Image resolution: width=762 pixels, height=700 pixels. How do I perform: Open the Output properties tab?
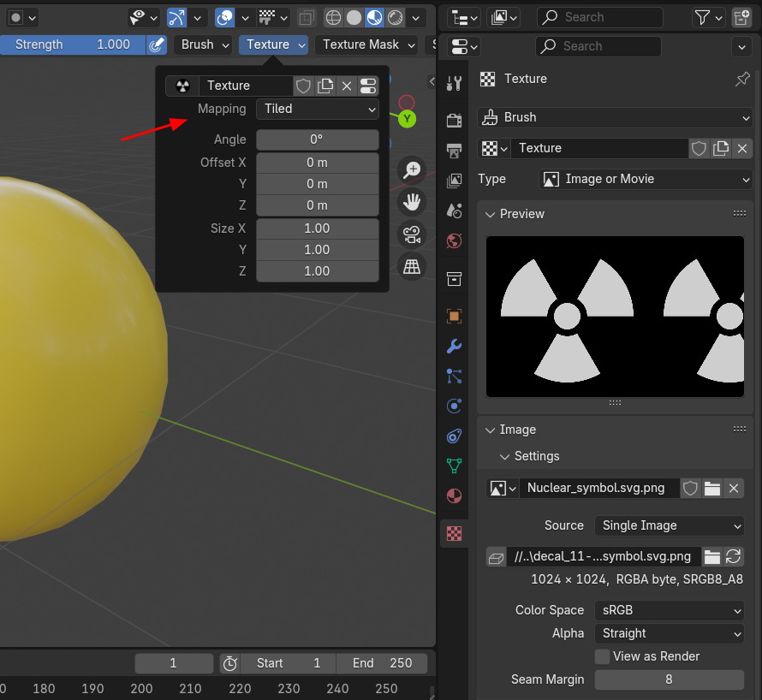pos(454,151)
